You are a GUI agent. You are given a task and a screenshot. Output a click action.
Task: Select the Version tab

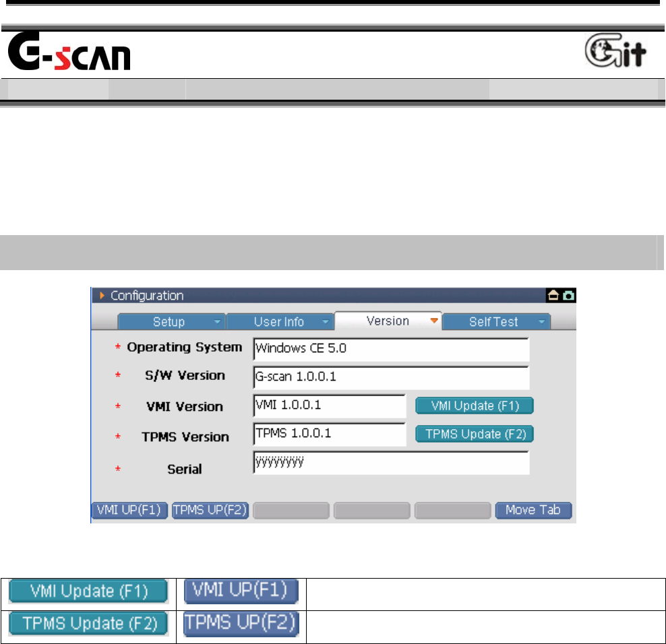(388, 321)
